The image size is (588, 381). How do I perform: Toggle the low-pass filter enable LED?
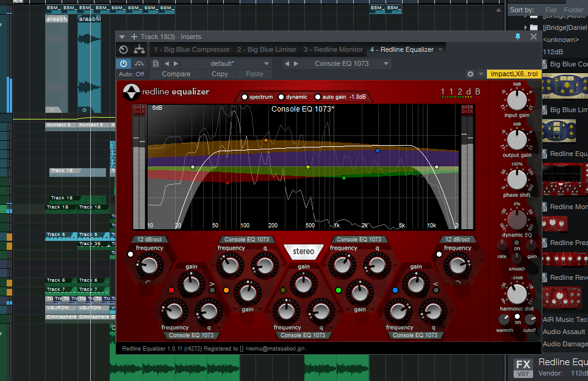pyautogui.click(x=439, y=254)
